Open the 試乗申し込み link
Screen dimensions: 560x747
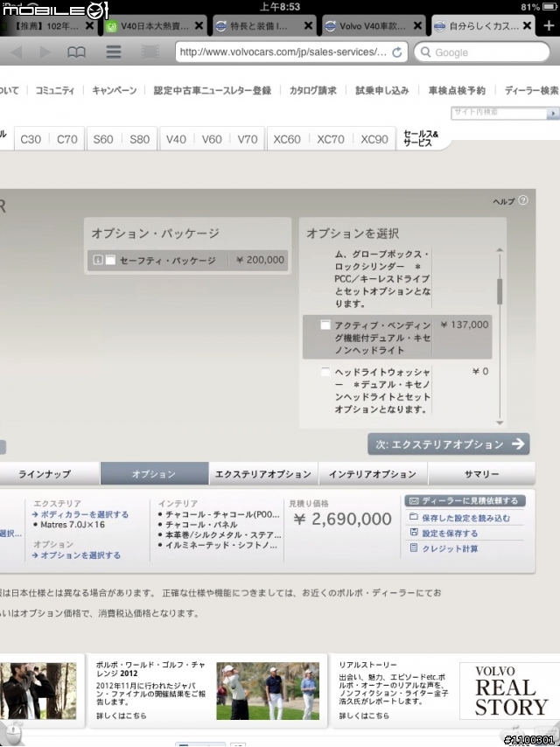pos(381,90)
